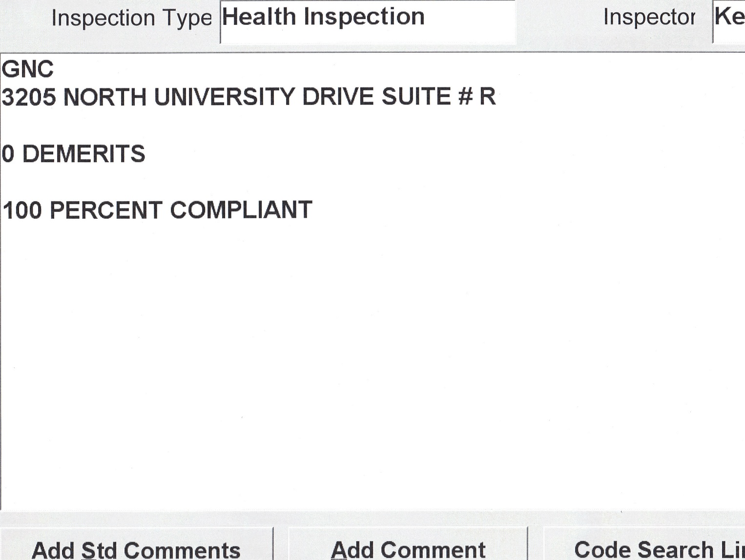Click the 100 PERCENT COMPLIANT line
Image resolution: width=745 pixels, height=560 pixels.
point(157,210)
